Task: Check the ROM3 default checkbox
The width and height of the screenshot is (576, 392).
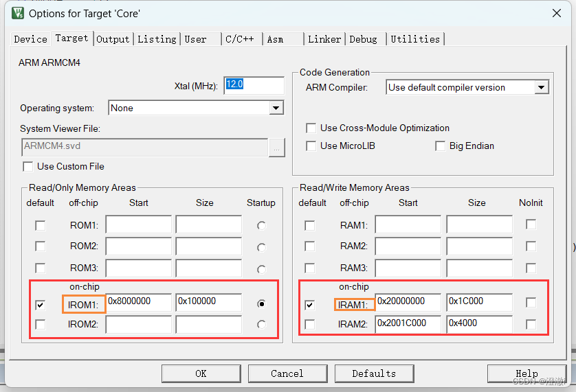Action: coord(41,268)
